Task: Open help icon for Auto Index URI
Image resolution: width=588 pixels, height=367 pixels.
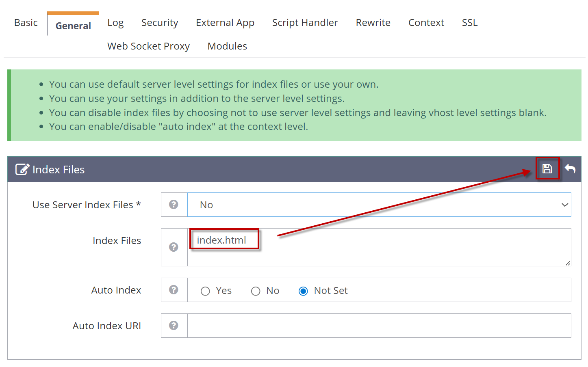Action: pos(174,326)
